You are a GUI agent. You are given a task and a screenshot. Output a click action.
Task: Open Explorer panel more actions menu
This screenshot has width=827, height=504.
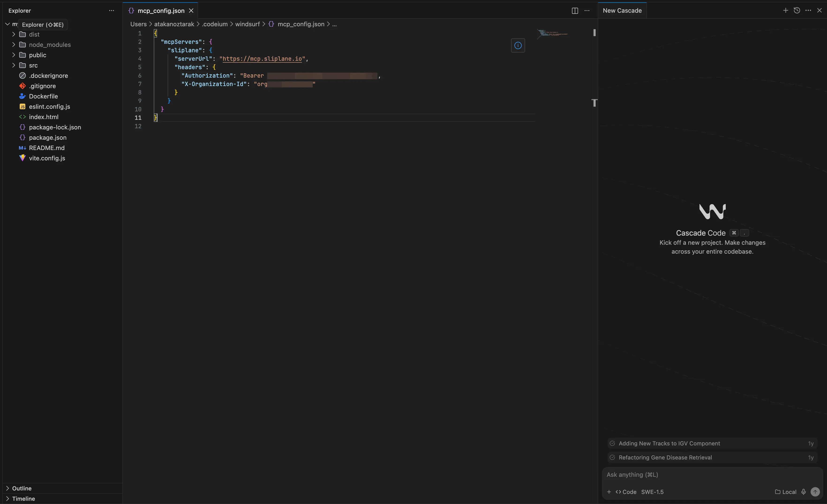click(x=111, y=11)
